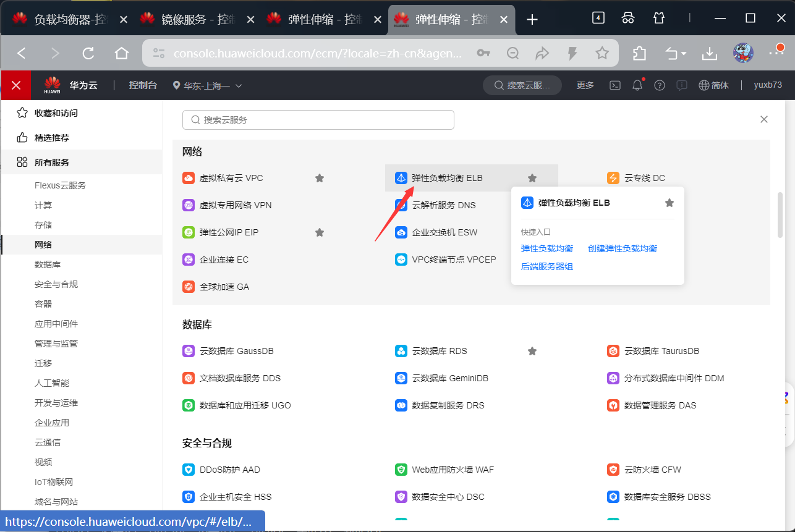Click 数据复制服务 DRS icon
The width and height of the screenshot is (795, 532).
click(x=401, y=405)
